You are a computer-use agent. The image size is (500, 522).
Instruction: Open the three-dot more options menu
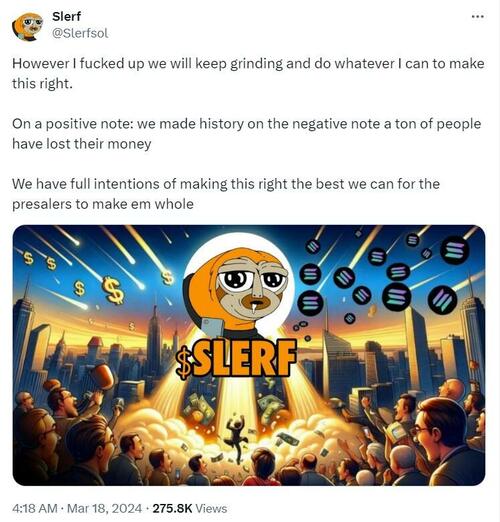[x=478, y=16]
